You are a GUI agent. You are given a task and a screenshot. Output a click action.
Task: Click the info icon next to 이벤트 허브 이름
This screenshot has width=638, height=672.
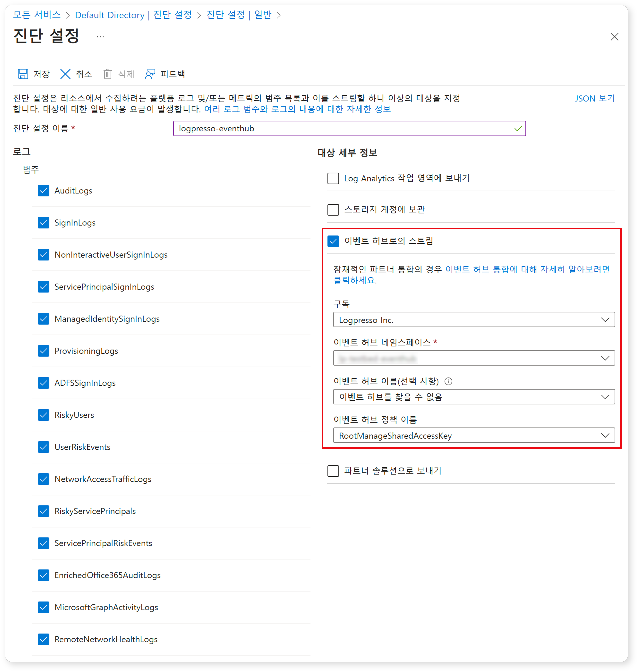coord(448,381)
